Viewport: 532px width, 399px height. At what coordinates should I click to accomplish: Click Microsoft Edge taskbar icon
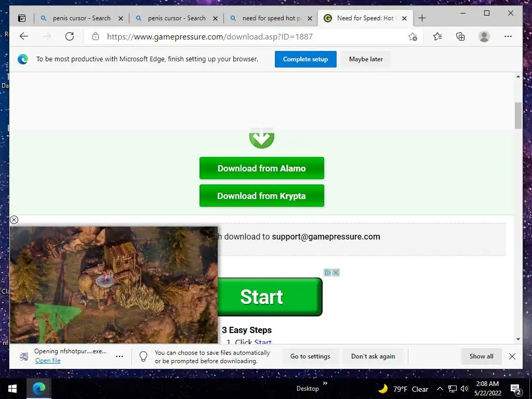click(x=39, y=389)
